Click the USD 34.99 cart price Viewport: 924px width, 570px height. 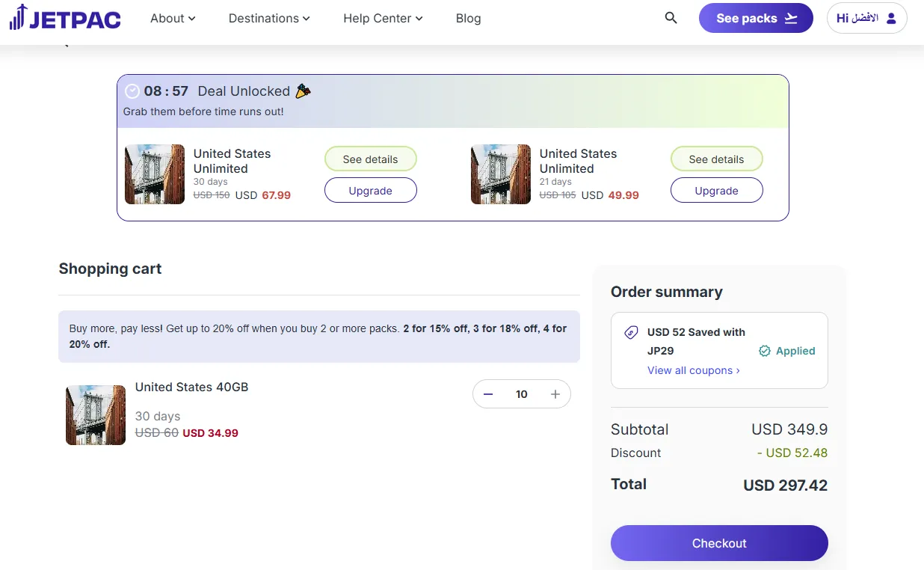pyautogui.click(x=211, y=433)
